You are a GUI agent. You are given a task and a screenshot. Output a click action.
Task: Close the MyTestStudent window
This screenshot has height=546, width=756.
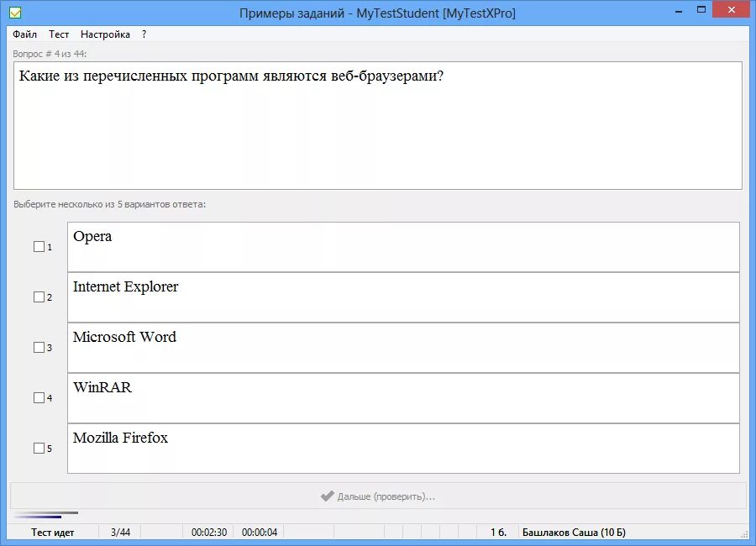(x=732, y=9)
